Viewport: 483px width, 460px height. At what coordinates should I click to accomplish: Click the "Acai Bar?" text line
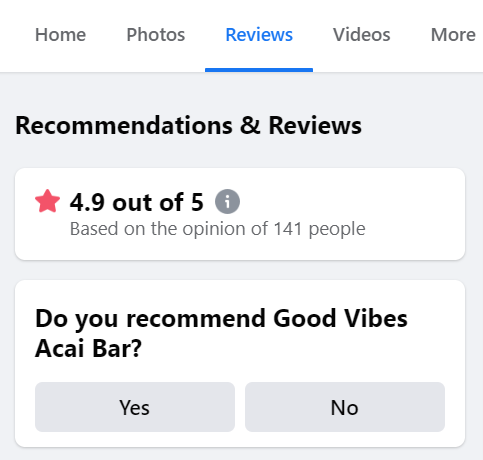(x=88, y=348)
